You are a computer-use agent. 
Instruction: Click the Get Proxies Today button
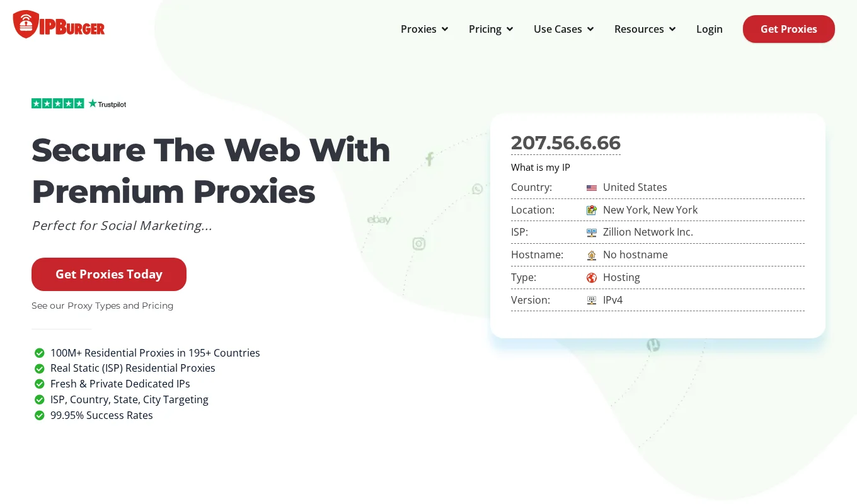(x=109, y=274)
